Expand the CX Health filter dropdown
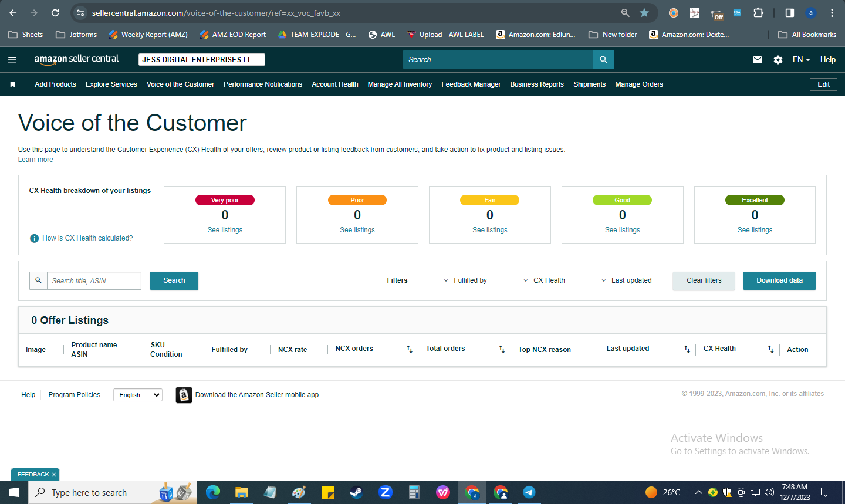This screenshot has height=504, width=845. coord(544,280)
